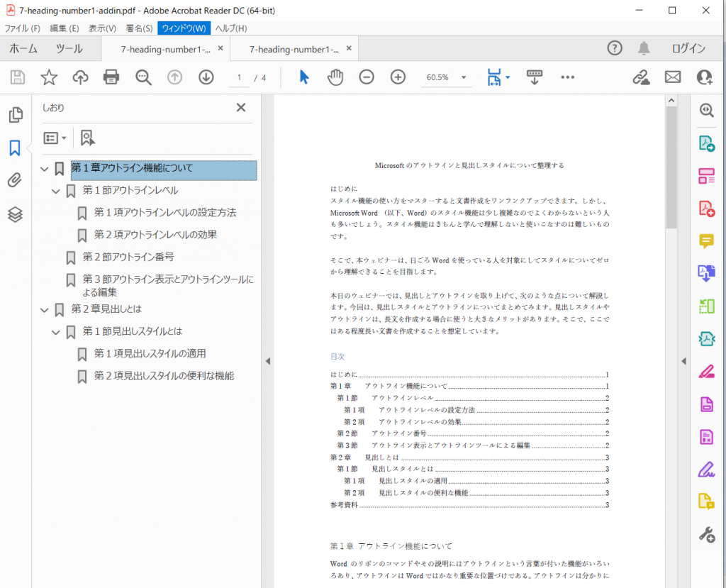Send the PDF via the envelope icon
Screen dimensions: 726x588
pyautogui.click(x=672, y=77)
